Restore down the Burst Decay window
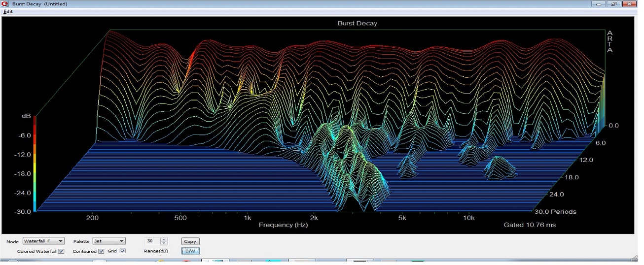Image resolution: width=644 pixels, height=265 pixels. pyautogui.click(x=614, y=4)
